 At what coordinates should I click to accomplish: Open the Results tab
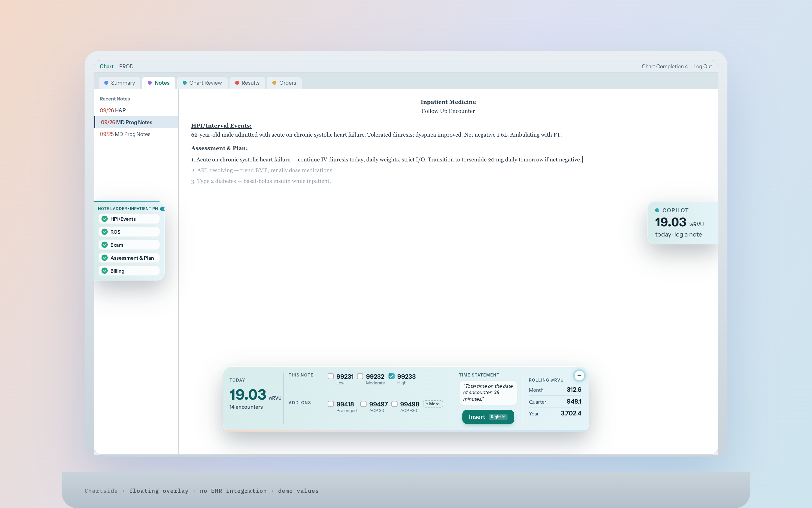click(x=247, y=83)
